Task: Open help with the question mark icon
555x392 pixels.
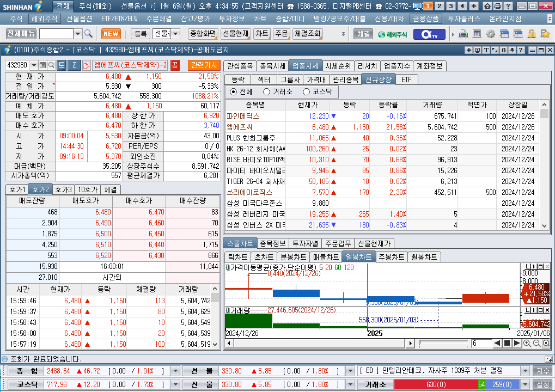Action: click(508, 6)
